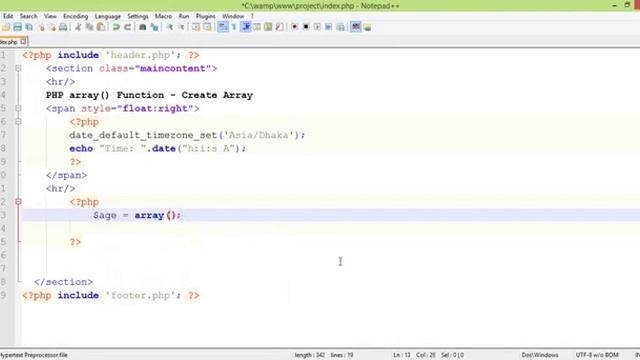
Task: Click the 'footer.php' include line
Action: [x=111, y=296]
